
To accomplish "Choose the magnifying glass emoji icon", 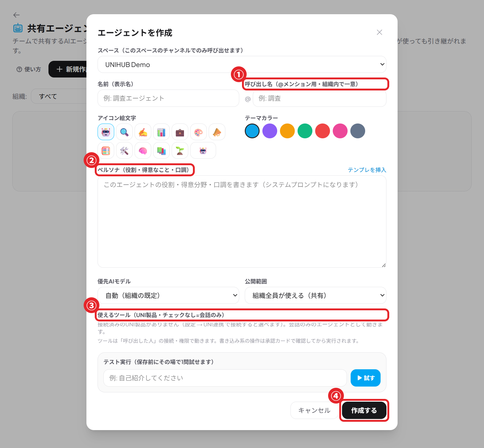I will coord(124,132).
